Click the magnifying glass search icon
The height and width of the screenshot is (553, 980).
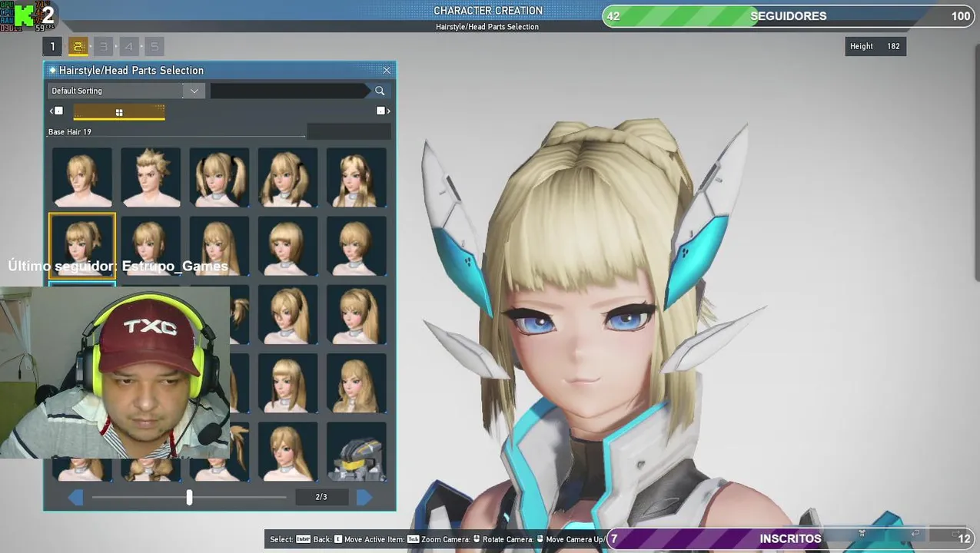point(380,91)
